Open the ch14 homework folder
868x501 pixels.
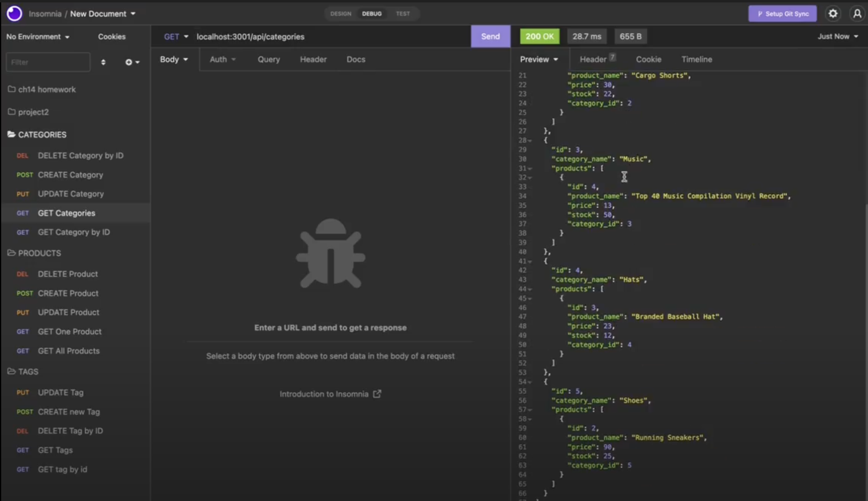click(47, 89)
